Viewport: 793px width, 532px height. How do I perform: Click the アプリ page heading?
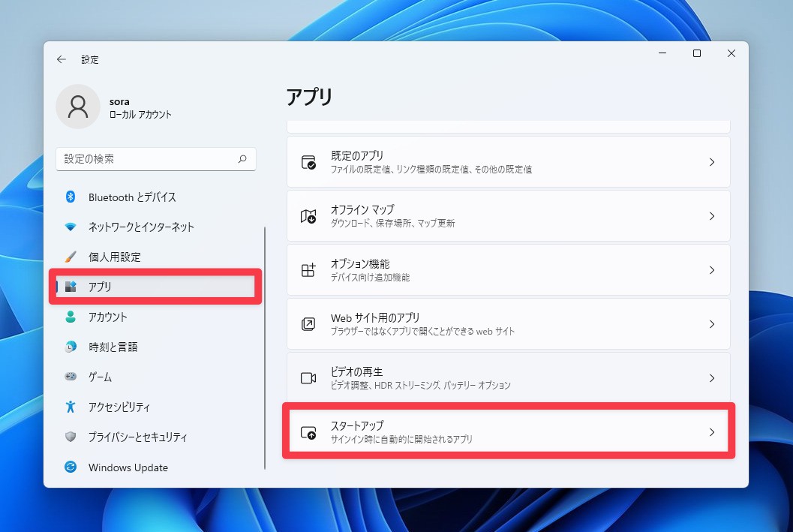coord(310,97)
